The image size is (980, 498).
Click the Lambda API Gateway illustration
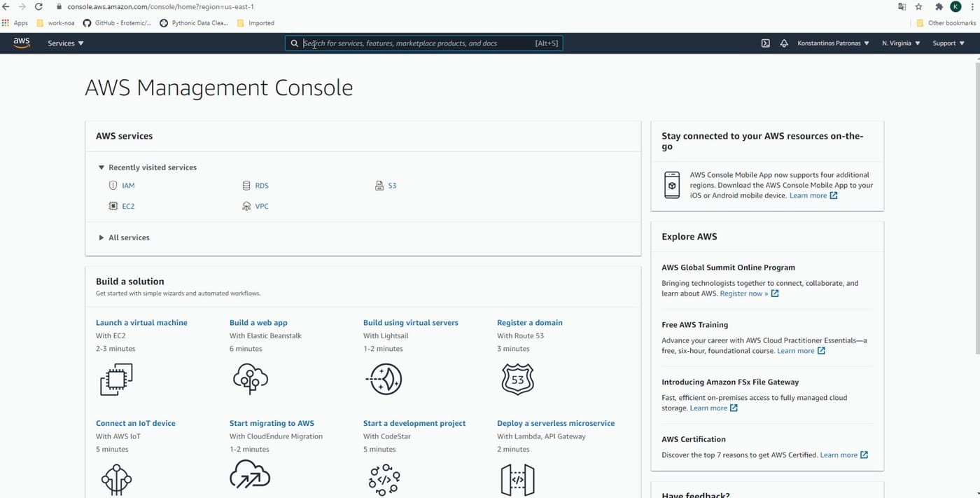click(518, 480)
